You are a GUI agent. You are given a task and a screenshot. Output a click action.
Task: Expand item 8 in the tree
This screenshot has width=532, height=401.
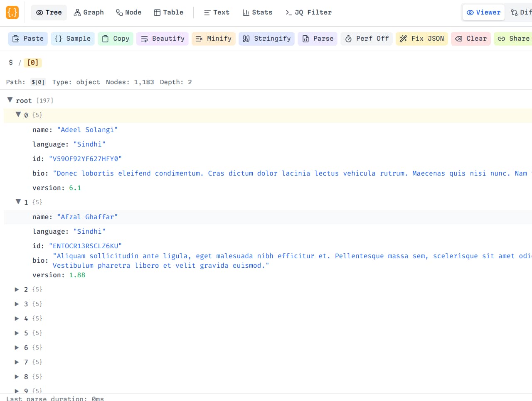(17, 377)
